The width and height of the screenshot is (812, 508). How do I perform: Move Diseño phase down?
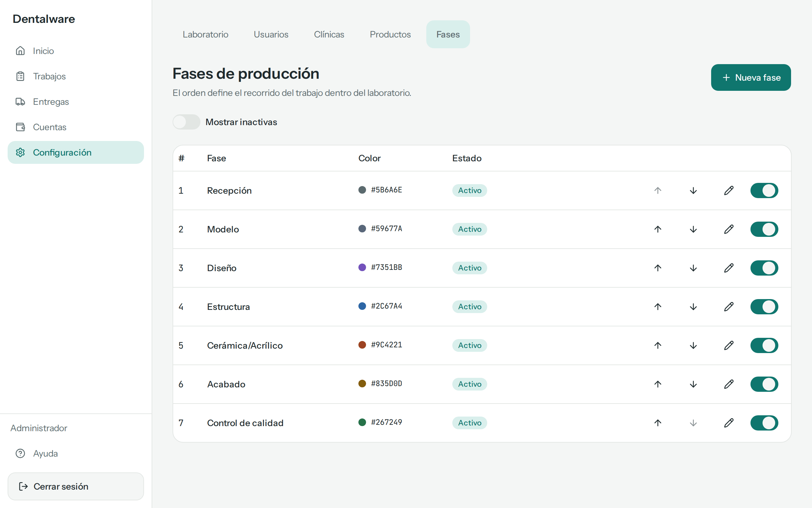[x=693, y=268]
